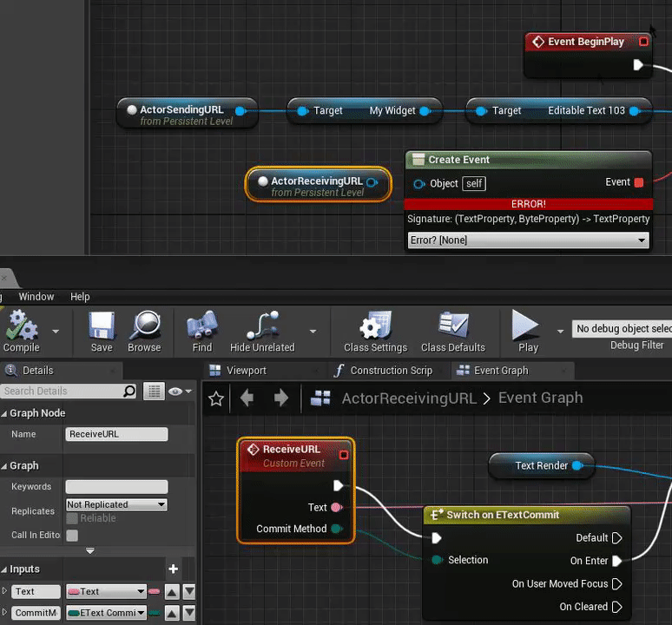Move the CommitMethod input down
Viewport: 672px width, 625px height.
click(x=189, y=614)
